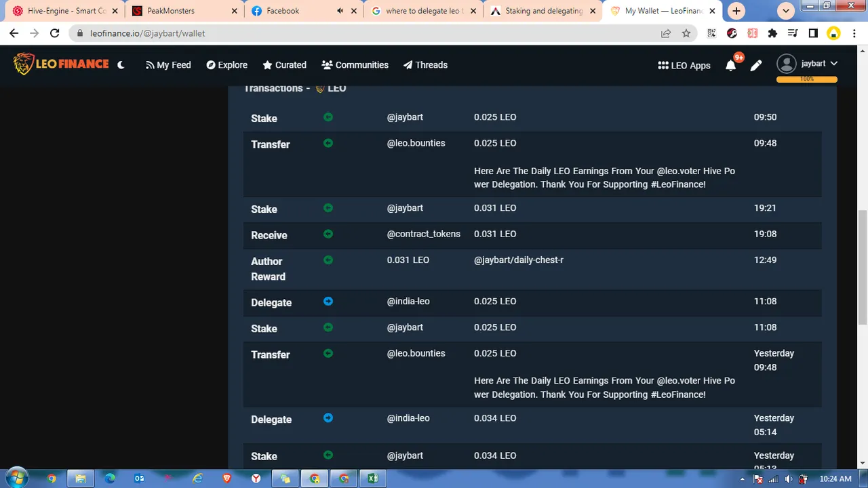Open the Curated section
Screen dimensions: 868x488
284,65
